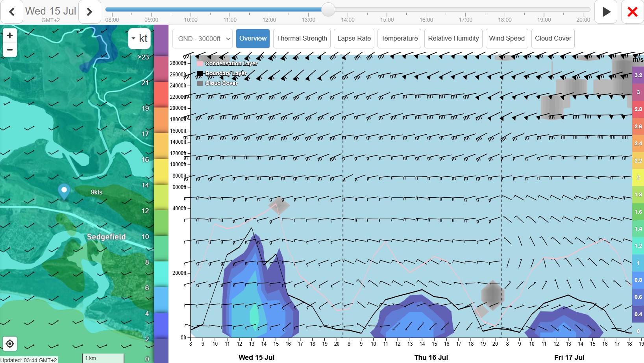Viewport: 644px width, 363px height.
Task: Open the GND - 30000ft altitude selector
Action: point(202,39)
